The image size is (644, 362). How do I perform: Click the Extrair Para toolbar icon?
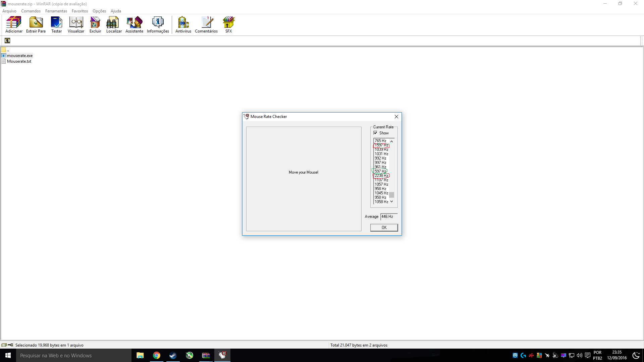click(36, 25)
